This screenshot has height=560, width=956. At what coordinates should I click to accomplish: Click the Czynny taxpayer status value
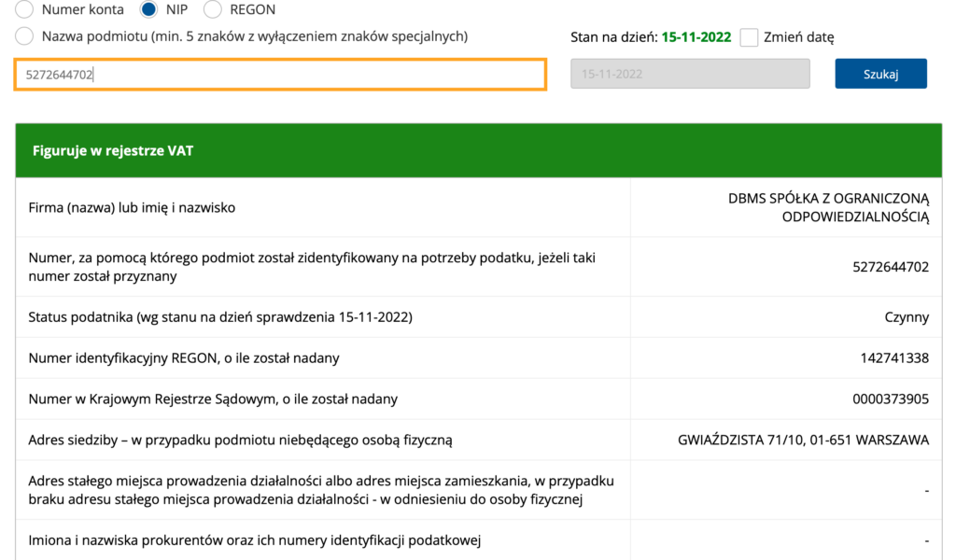click(x=907, y=317)
